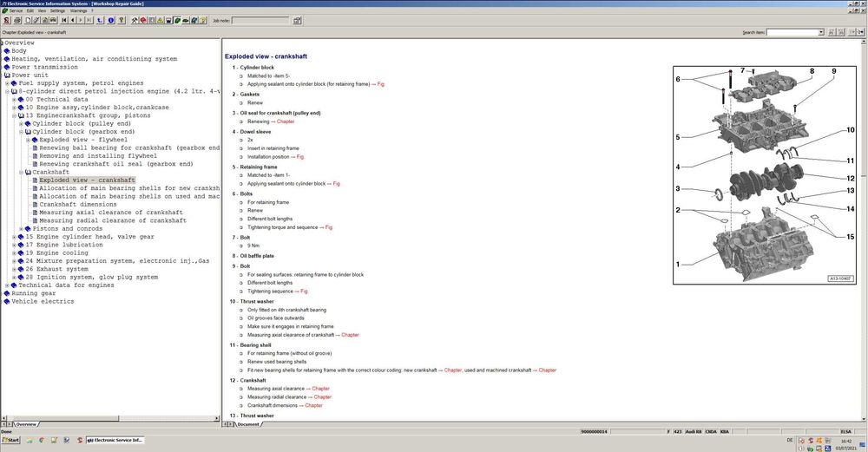Expand Pistons and conrods node
868x452 pixels.
click(21, 228)
